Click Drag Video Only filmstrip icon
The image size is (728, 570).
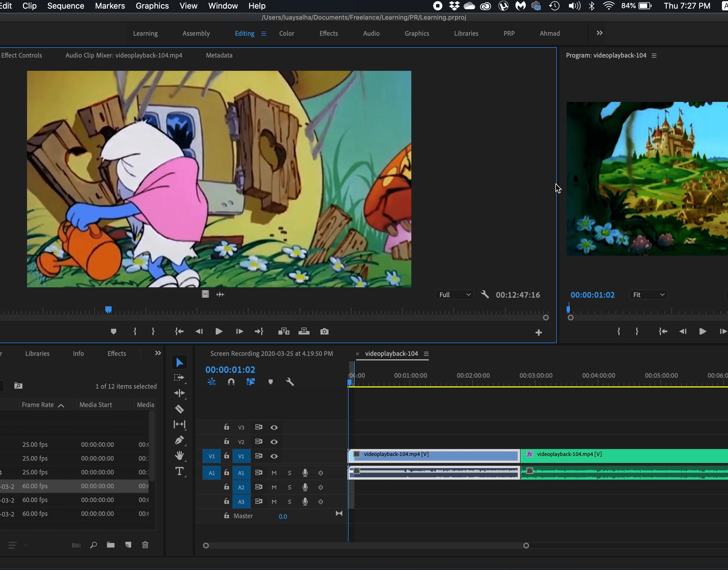(205, 294)
